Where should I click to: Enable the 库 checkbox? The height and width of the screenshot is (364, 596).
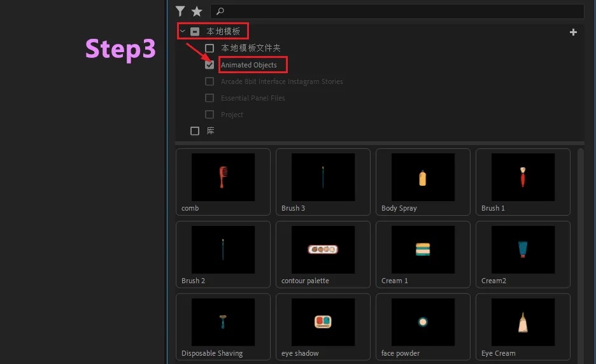tap(195, 131)
